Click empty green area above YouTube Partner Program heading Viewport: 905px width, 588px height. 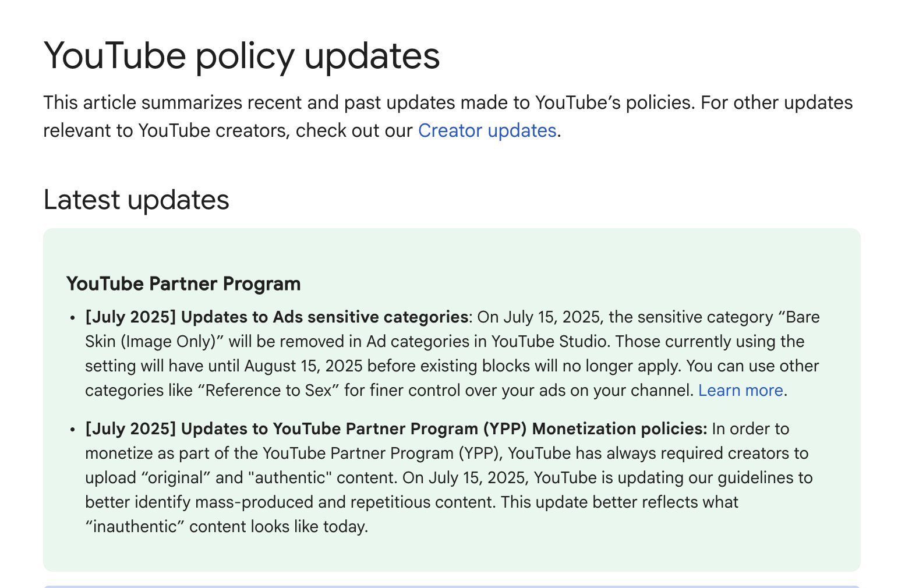pyautogui.click(x=451, y=250)
